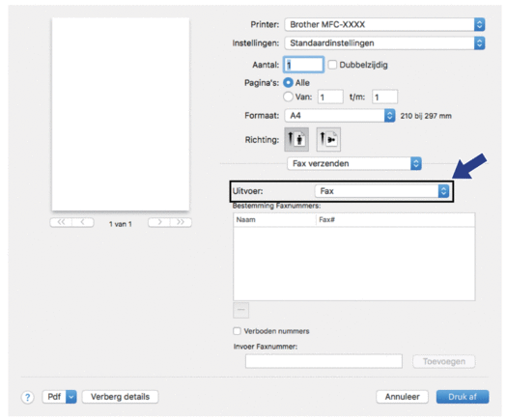Go to previous preview page
The height and width of the screenshot is (420, 507).
pyautogui.click(x=83, y=222)
